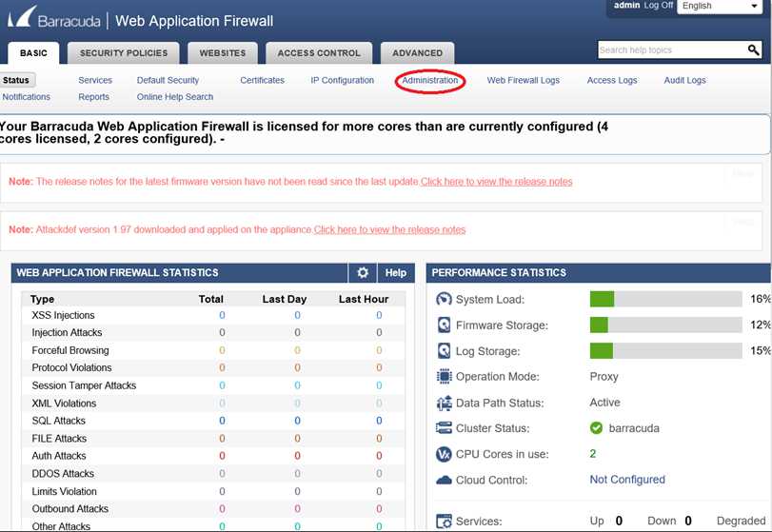Click the Cloud Control cloud icon
Screen dimensions: 772x532
click(444, 480)
